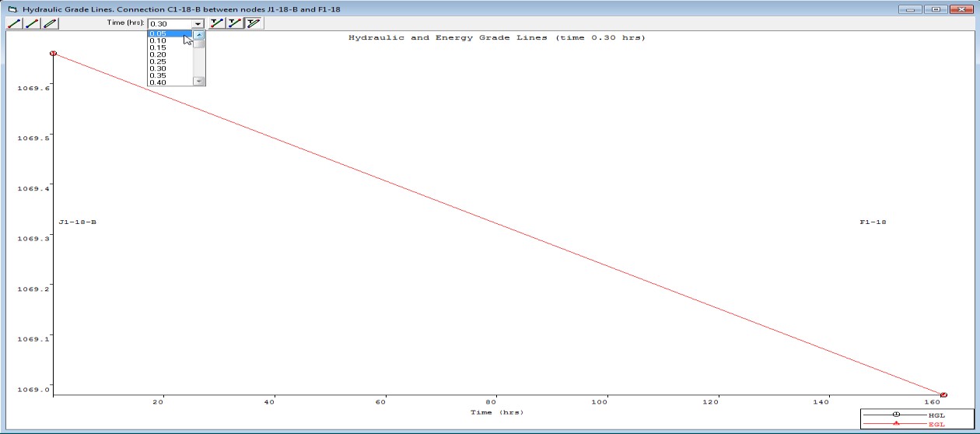Click the second green-red grade line toolbar icon

(x=32, y=23)
